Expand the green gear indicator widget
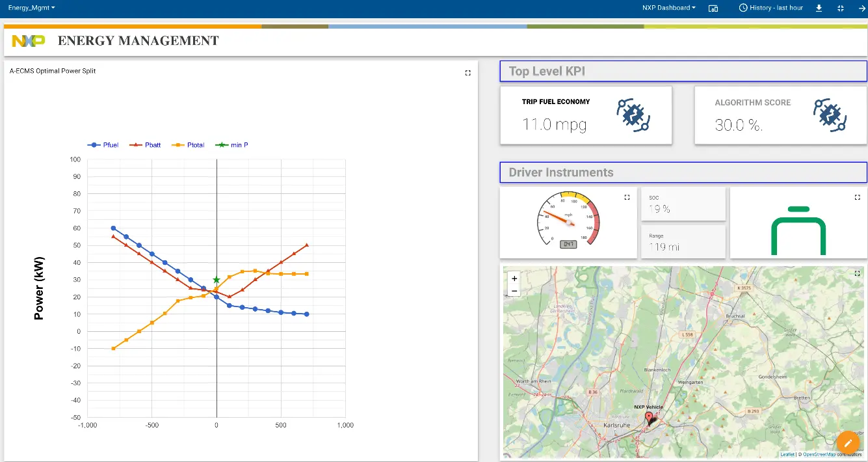This screenshot has width=868, height=462. (x=857, y=197)
